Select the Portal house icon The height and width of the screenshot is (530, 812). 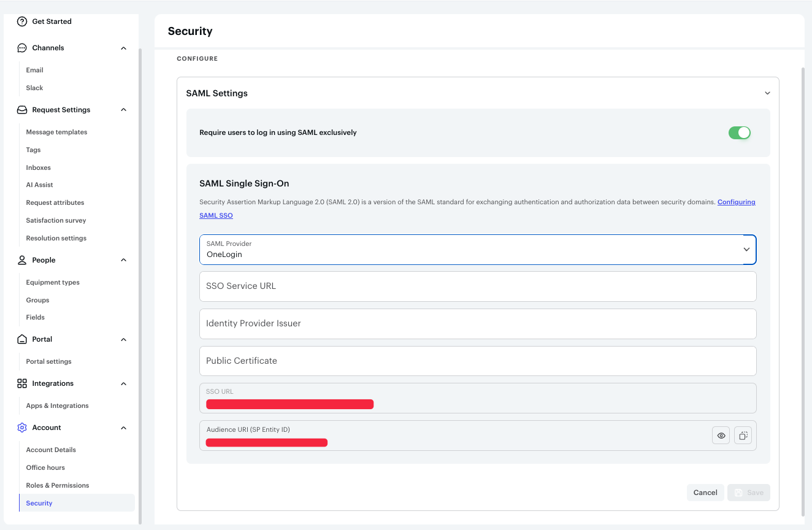pyautogui.click(x=22, y=339)
